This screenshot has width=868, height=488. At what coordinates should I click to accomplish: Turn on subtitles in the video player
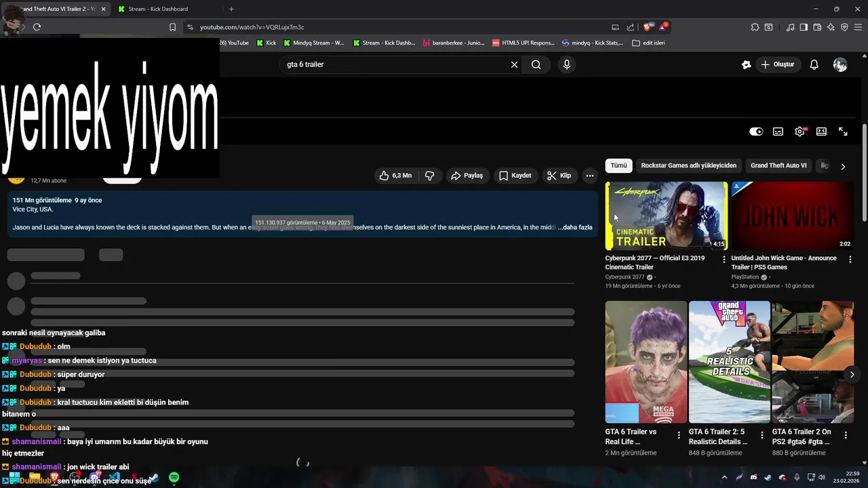(x=778, y=131)
